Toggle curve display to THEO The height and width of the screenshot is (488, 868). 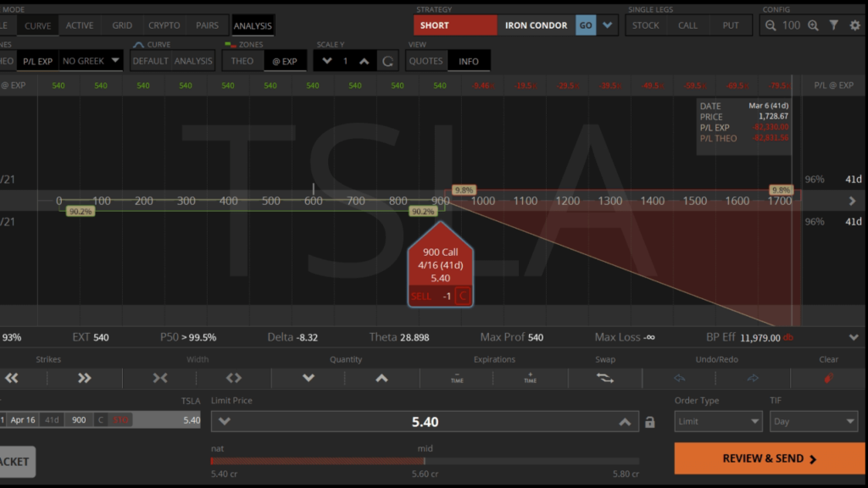(x=242, y=60)
